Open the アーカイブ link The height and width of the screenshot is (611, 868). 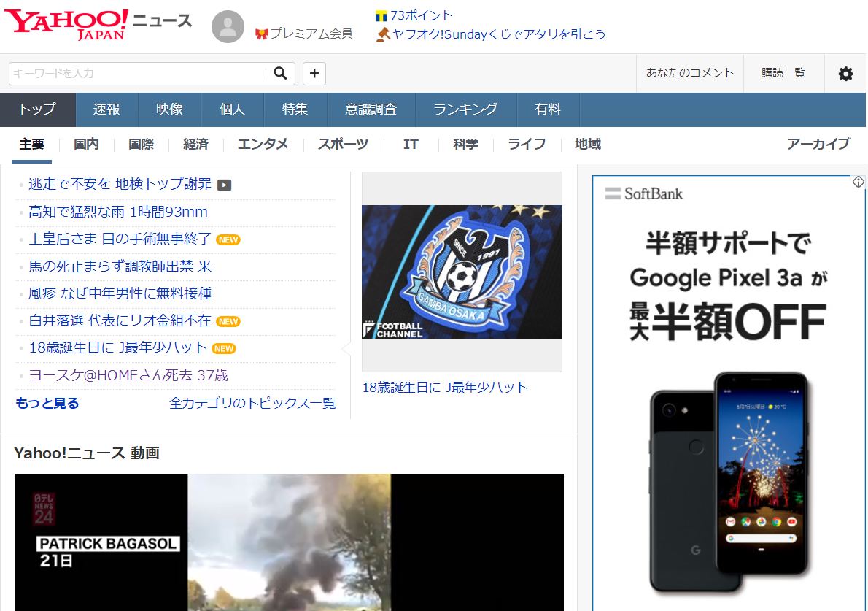pyautogui.click(x=818, y=144)
